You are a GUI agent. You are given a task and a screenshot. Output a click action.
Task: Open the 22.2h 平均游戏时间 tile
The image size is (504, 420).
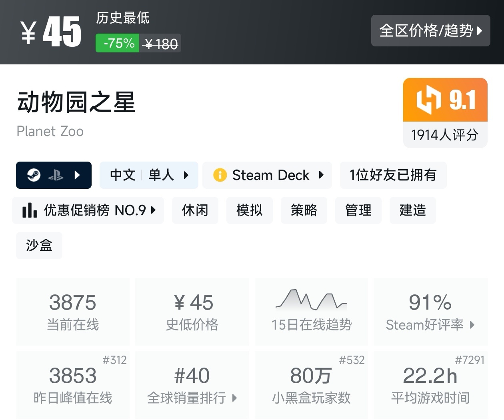pyautogui.click(x=430, y=385)
